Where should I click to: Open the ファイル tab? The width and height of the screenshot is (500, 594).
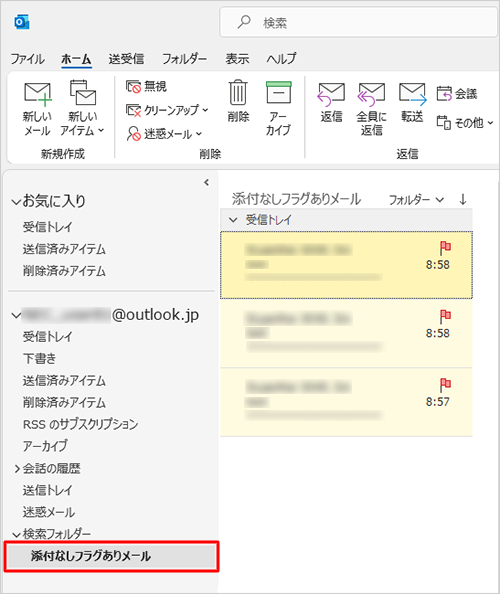pyautogui.click(x=27, y=59)
